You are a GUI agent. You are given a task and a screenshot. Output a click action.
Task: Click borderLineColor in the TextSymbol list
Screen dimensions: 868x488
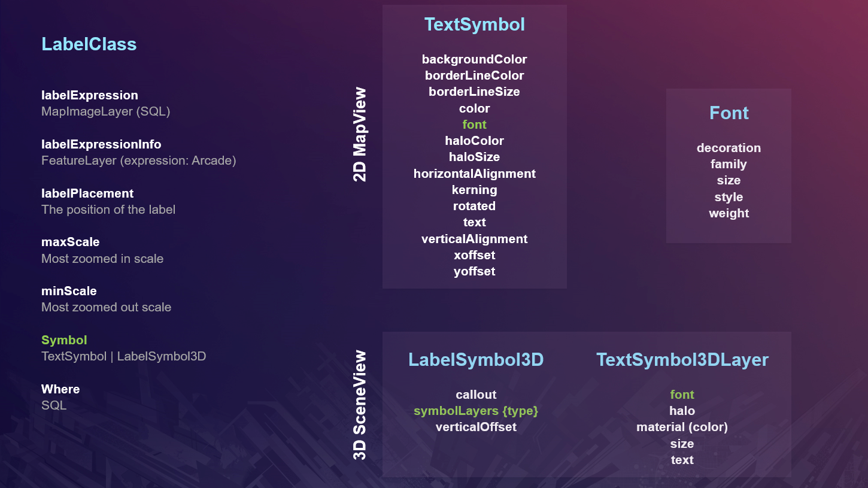click(x=474, y=75)
